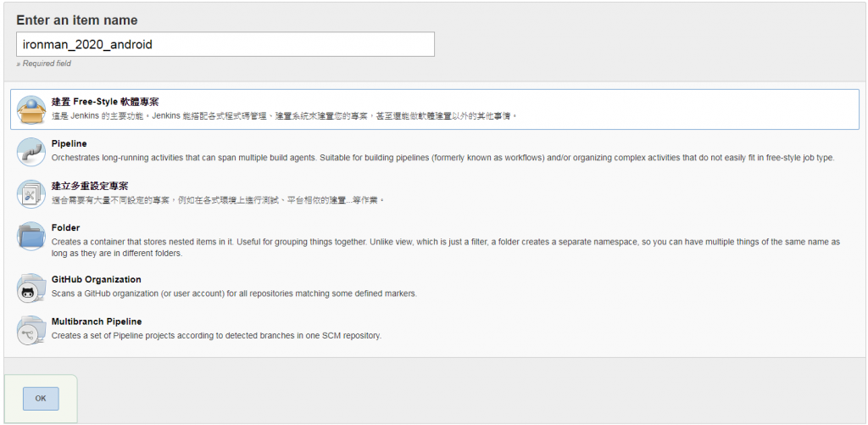Click the multi-configuration project icon

point(31,194)
